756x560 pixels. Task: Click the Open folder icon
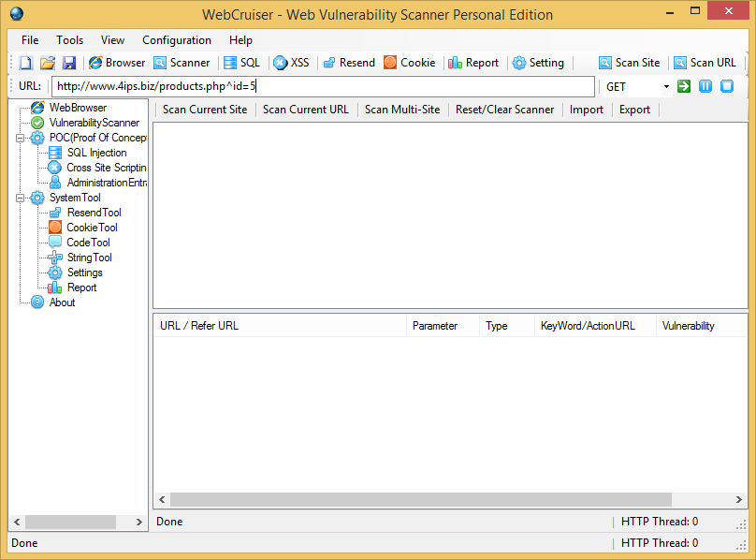tap(47, 63)
